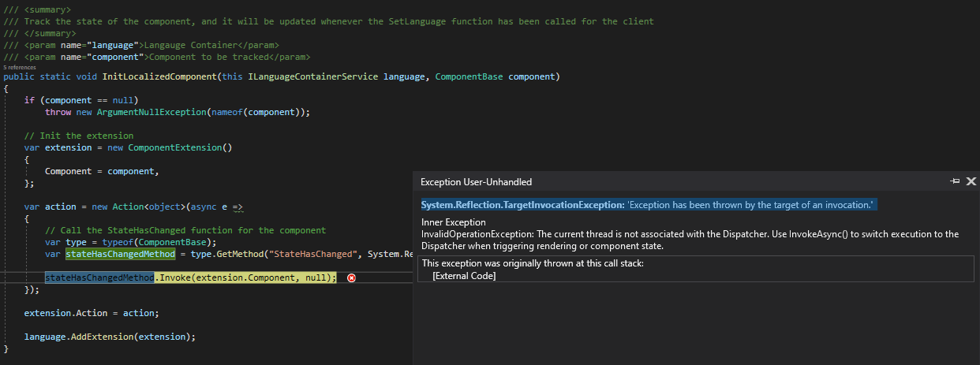Image resolution: width=980 pixels, height=365 pixels.
Task: Click the param name="component" doc comment
Action: [x=157, y=57]
